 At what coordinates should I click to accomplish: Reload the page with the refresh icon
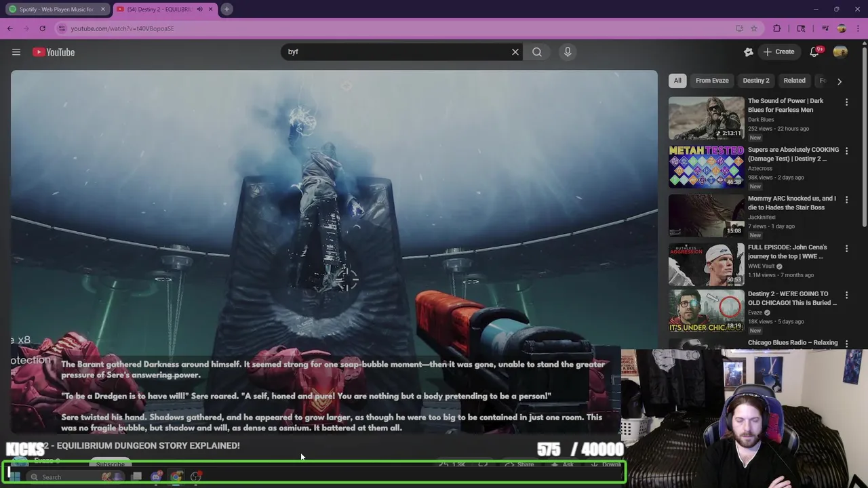(42, 28)
